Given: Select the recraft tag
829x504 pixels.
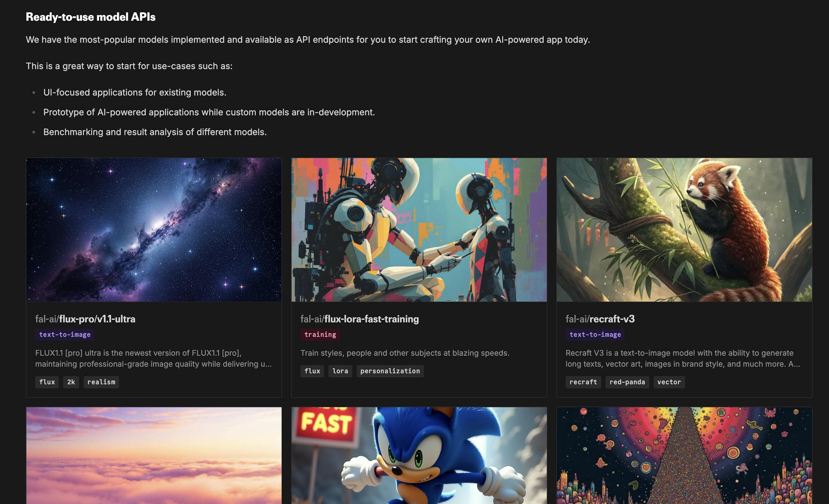Looking at the screenshot, I should 583,382.
